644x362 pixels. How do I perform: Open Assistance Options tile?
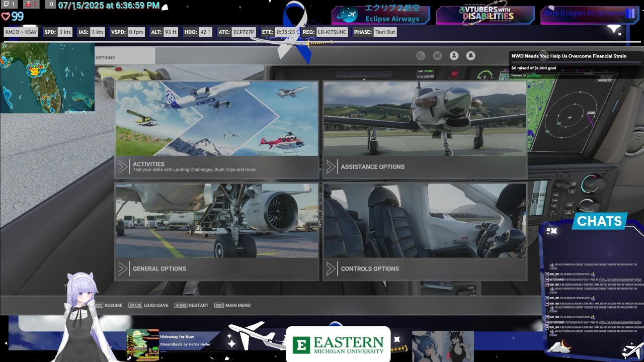tap(425, 130)
